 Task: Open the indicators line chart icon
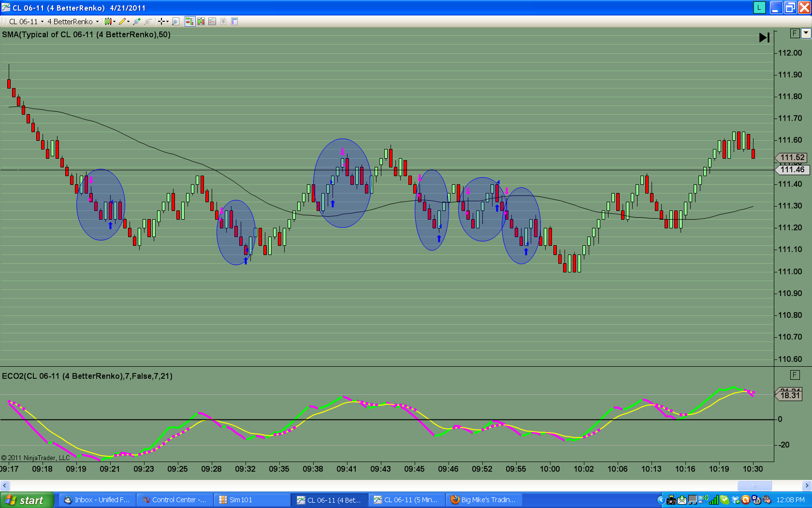point(212,21)
